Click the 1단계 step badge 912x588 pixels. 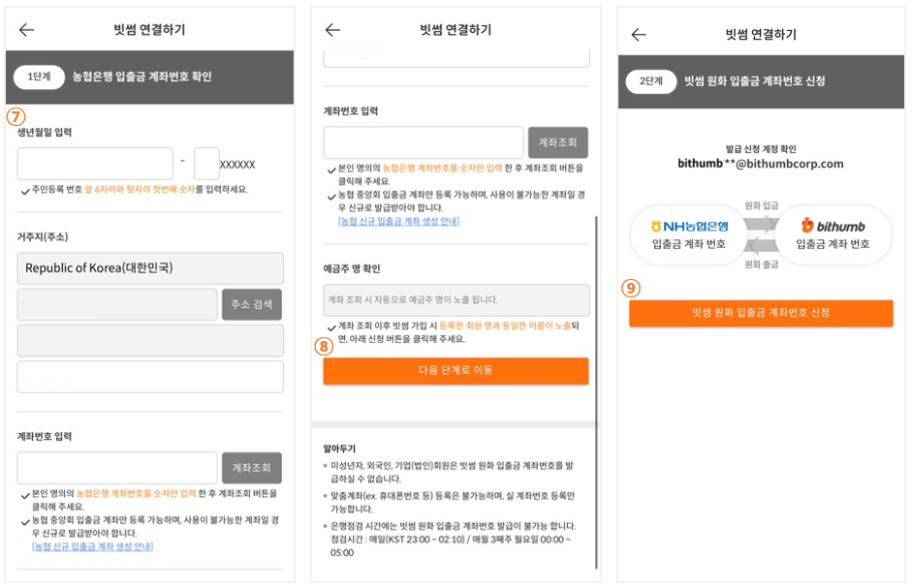pos(39,77)
